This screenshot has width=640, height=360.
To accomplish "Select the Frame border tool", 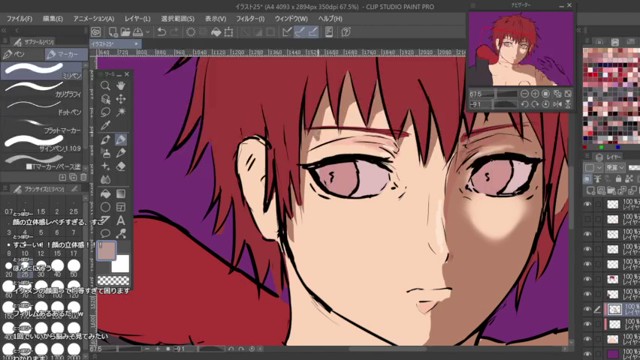I will pyautogui.click(x=120, y=207).
